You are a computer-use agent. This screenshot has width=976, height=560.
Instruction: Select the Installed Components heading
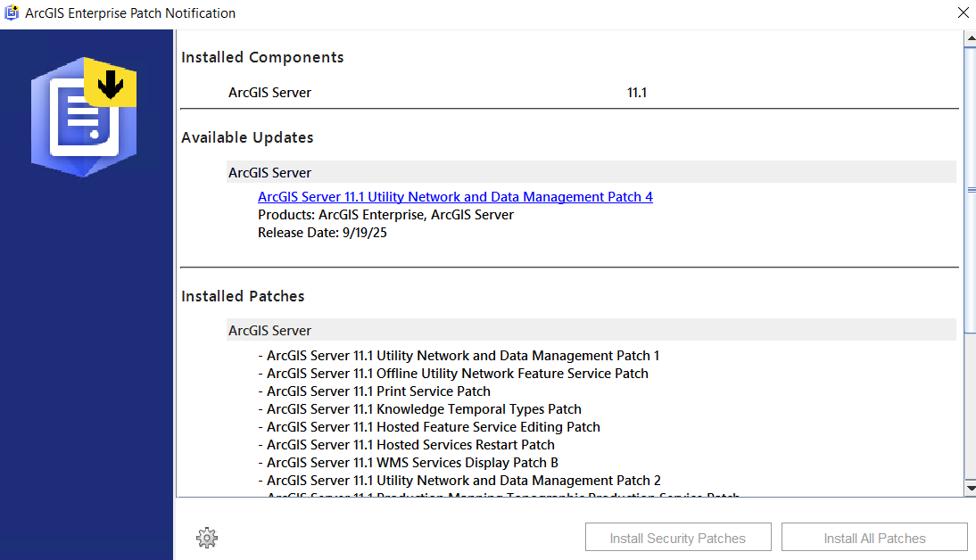[262, 57]
